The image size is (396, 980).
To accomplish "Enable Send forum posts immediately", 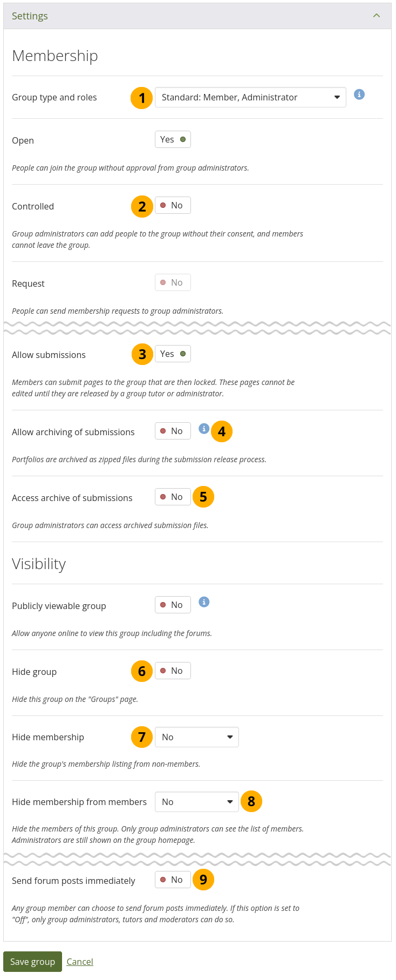I will coord(173,880).
